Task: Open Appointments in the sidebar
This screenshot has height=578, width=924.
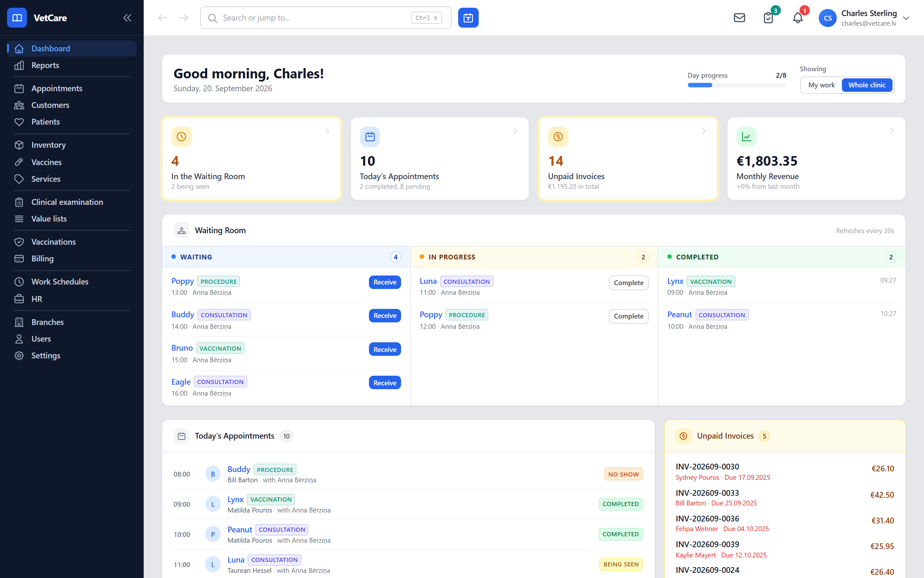Action: [x=72, y=88]
